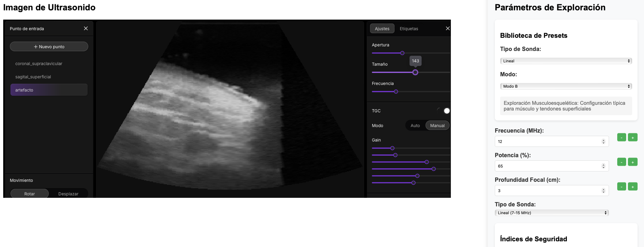Screen dimensions: 644x247
Task: Click the plus button for Frecuencia (MHz)
Action: pyautogui.click(x=633, y=138)
